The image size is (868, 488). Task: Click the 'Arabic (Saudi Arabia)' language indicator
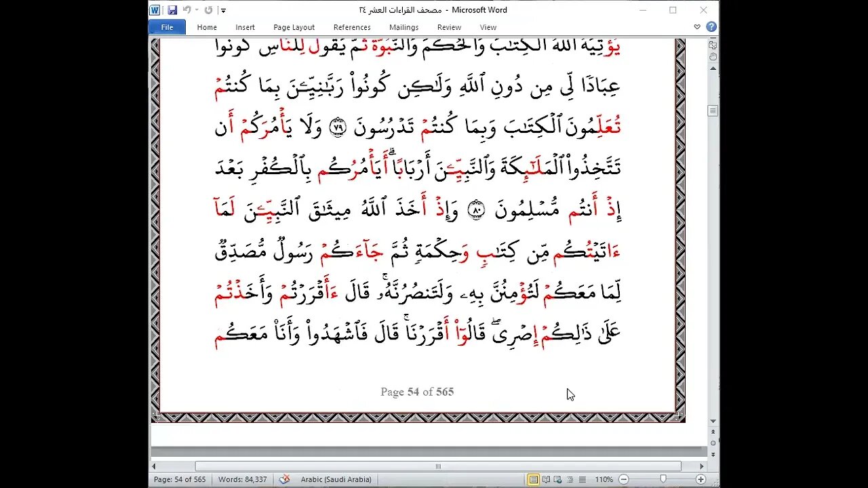[336, 479]
